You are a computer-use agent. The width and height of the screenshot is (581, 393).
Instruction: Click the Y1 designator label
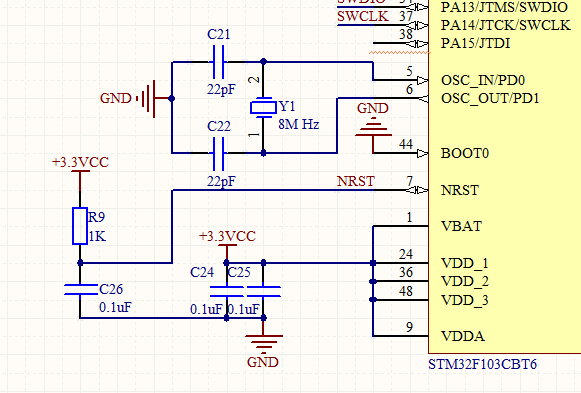point(287,107)
